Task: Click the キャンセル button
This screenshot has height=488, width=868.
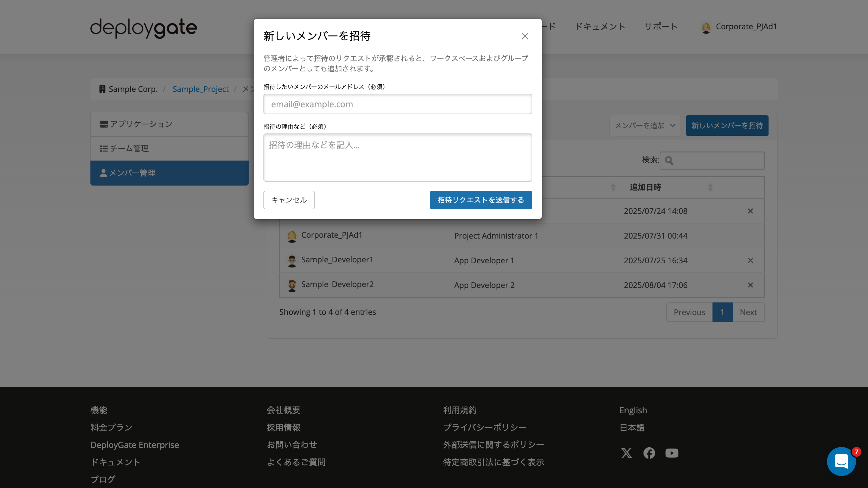Action: pos(289,200)
